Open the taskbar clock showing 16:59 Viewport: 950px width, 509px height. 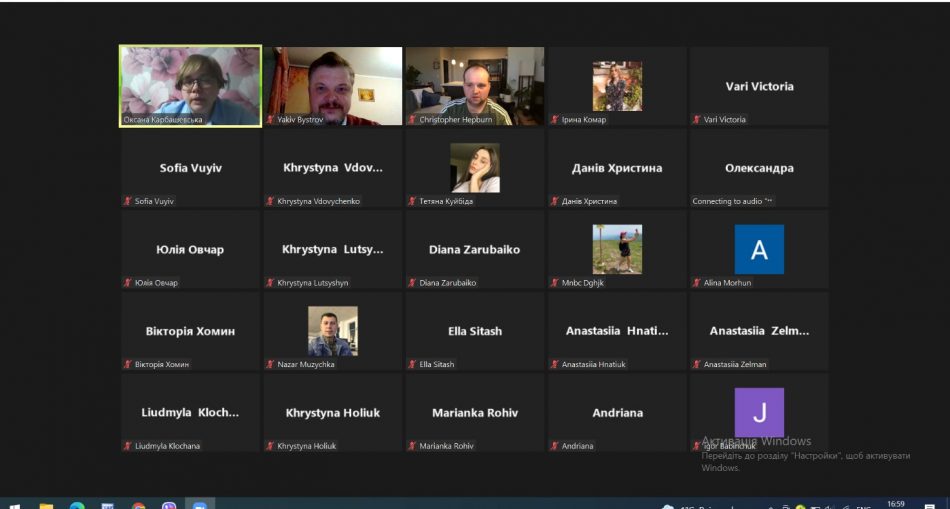[x=897, y=505]
